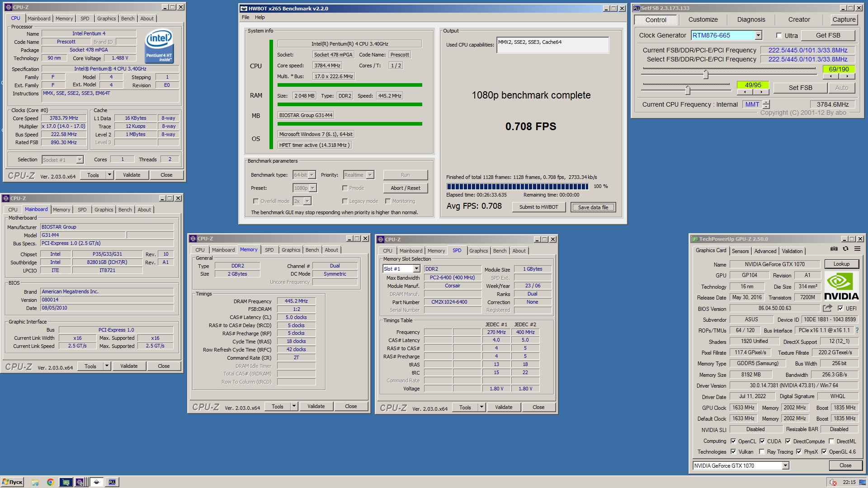868x488 pixels.
Task: Switch to Sensors tab in GPU-Z
Action: point(740,251)
